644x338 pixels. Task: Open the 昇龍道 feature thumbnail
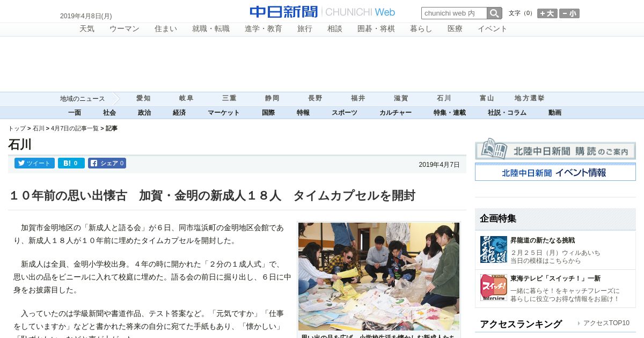(494, 249)
